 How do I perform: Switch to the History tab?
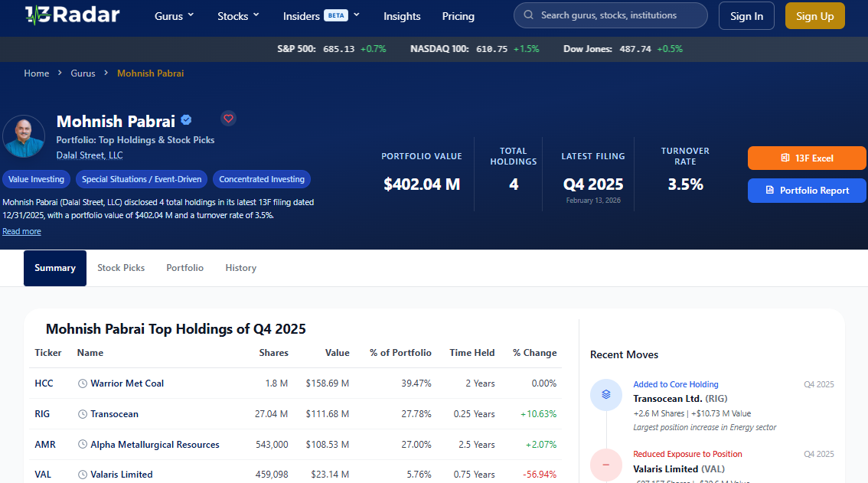pyautogui.click(x=241, y=268)
